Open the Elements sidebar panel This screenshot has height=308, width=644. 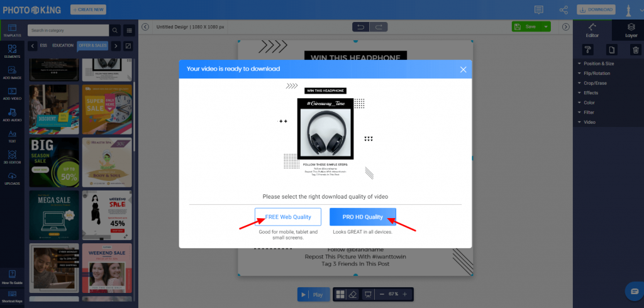tap(12, 52)
